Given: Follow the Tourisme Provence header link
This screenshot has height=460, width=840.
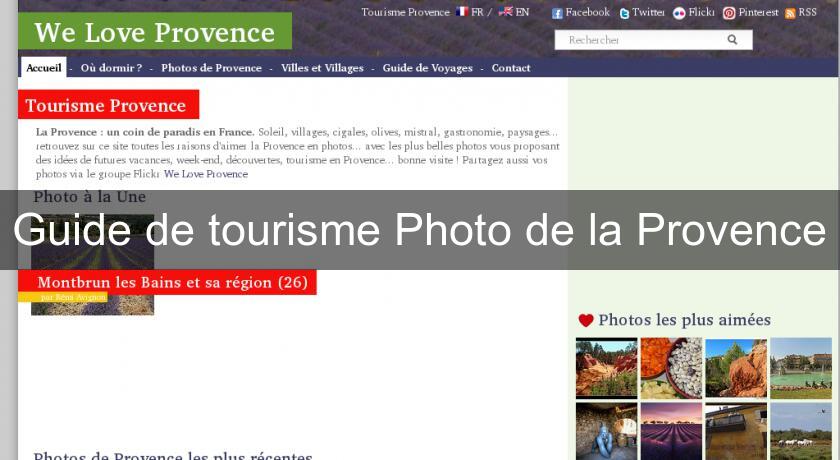Looking at the screenshot, I should click(406, 12).
